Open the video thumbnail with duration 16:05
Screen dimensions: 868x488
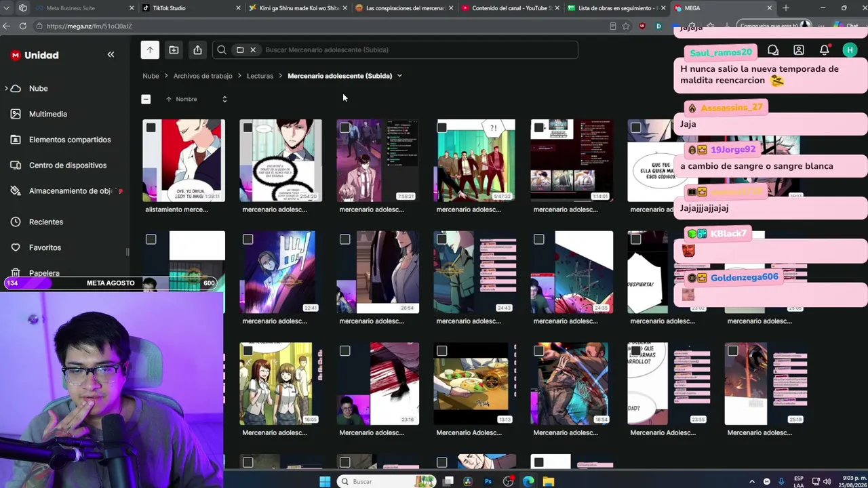coord(281,384)
